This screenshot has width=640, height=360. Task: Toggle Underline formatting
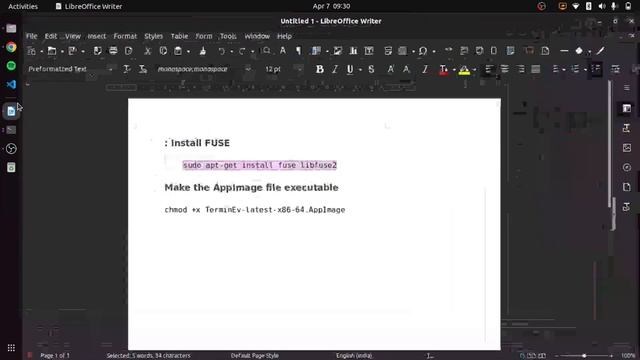click(x=350, y=69)
